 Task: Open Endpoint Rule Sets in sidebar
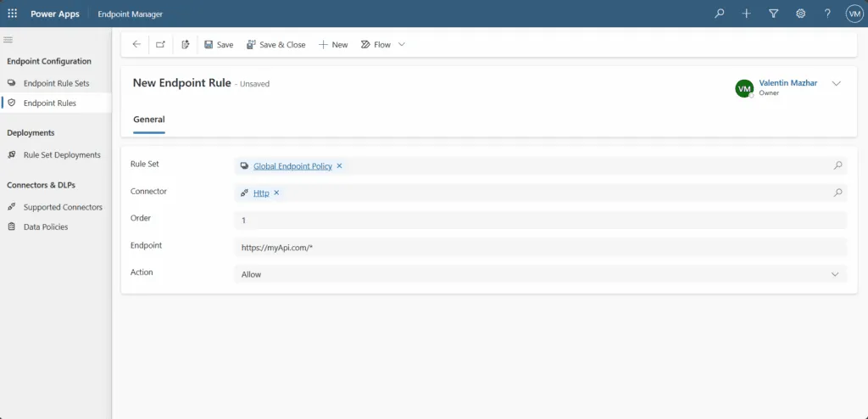click(56, 83)
